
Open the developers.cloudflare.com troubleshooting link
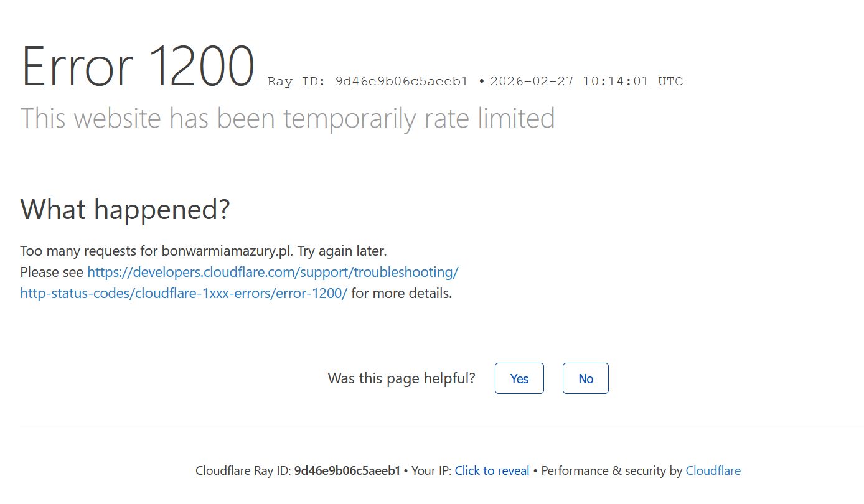[273, 273]
